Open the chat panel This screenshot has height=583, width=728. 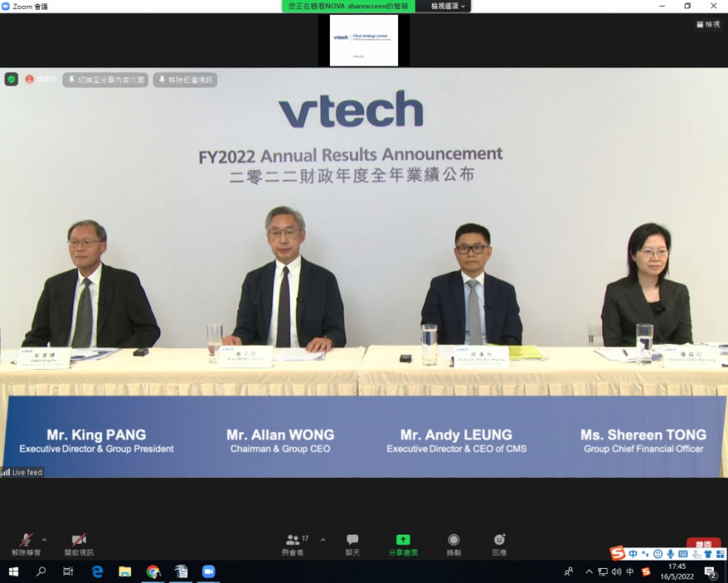tap(352, 544)
